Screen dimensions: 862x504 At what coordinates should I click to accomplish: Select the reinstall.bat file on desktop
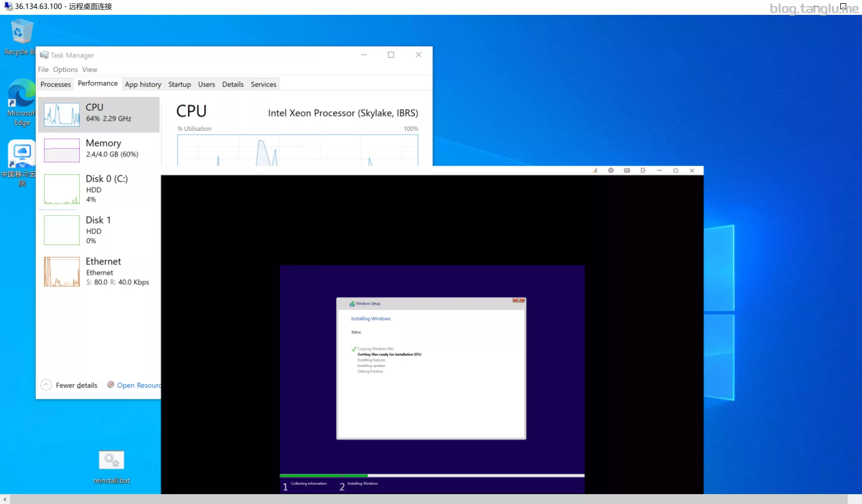pos(112,467)
